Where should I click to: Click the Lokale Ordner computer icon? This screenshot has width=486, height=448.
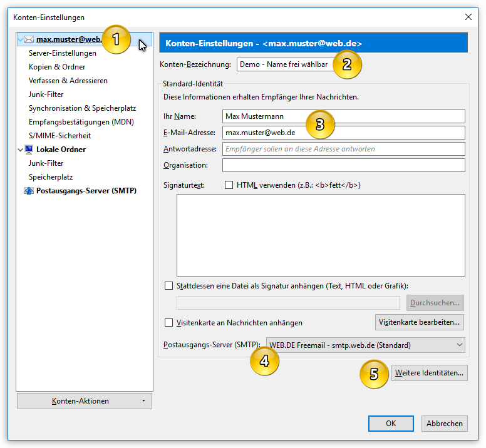[x=29, y=150]
